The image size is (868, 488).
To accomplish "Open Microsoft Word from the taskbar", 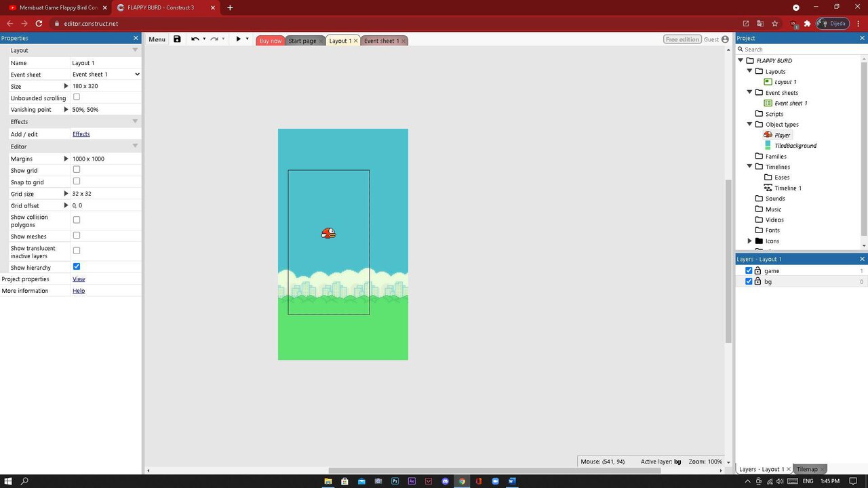I will point(512,481).
